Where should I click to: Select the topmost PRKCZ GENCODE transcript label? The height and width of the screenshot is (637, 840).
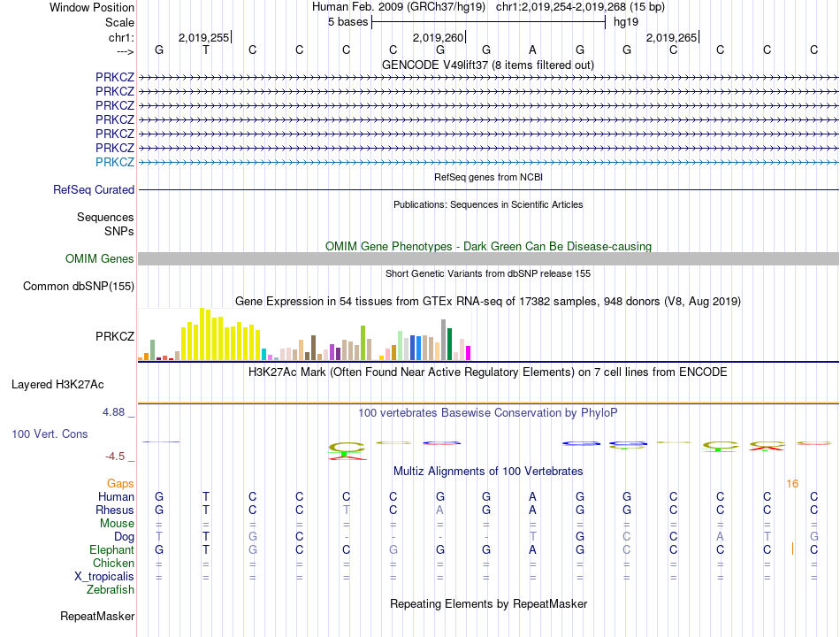point(115,77)
